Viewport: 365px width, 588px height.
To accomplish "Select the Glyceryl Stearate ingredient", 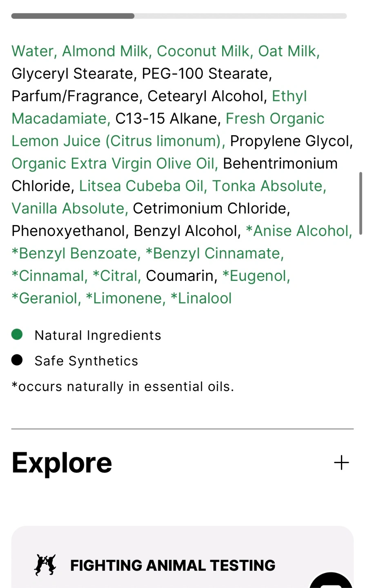I will (x=72, y=73).
